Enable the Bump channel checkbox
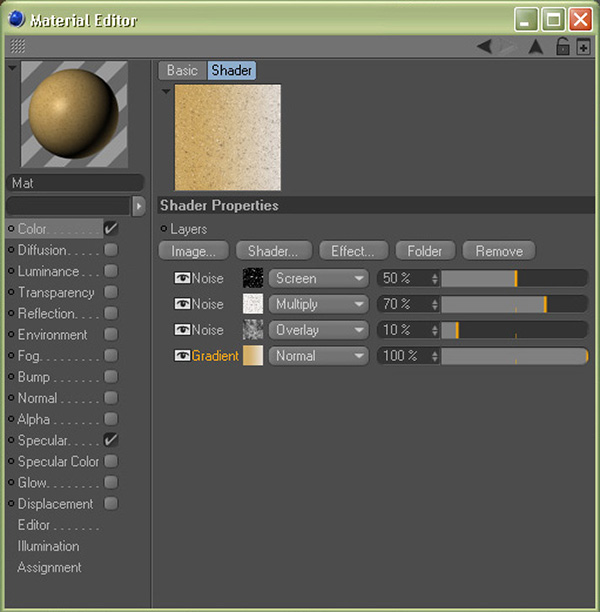Image resolution: width=600 pixels, height=612 pixels. click(x=111, y=377)
